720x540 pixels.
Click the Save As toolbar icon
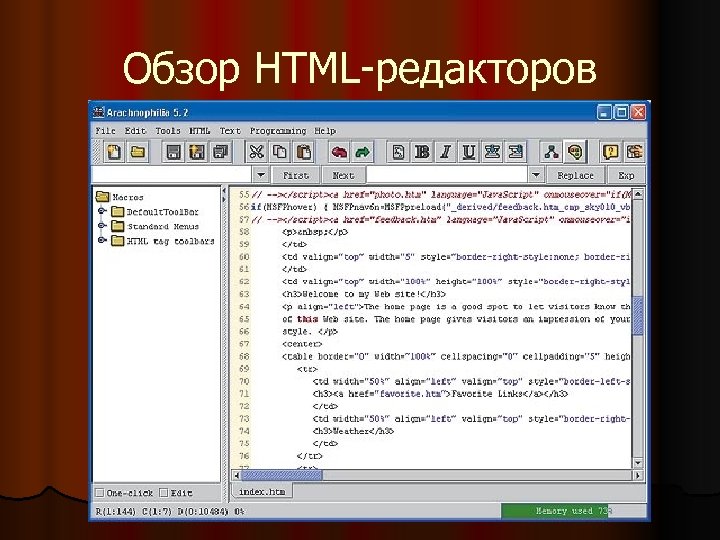[x=197, y=152]
